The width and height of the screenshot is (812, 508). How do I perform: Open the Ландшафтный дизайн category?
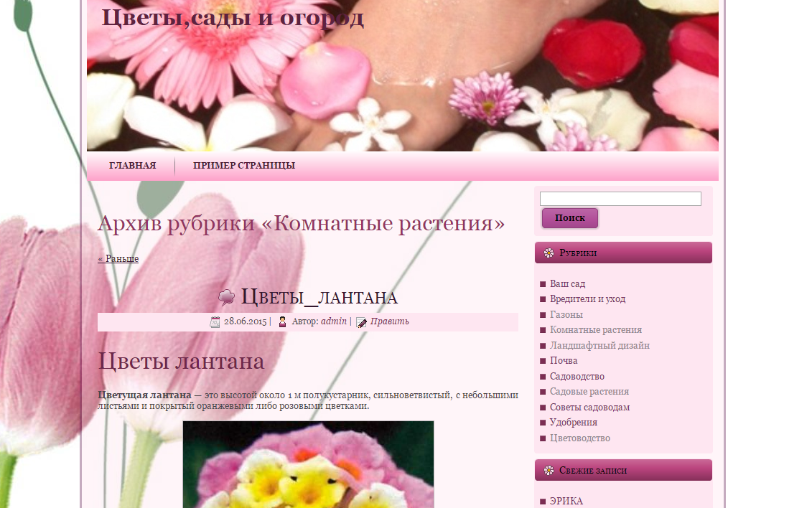click(599, 346)
